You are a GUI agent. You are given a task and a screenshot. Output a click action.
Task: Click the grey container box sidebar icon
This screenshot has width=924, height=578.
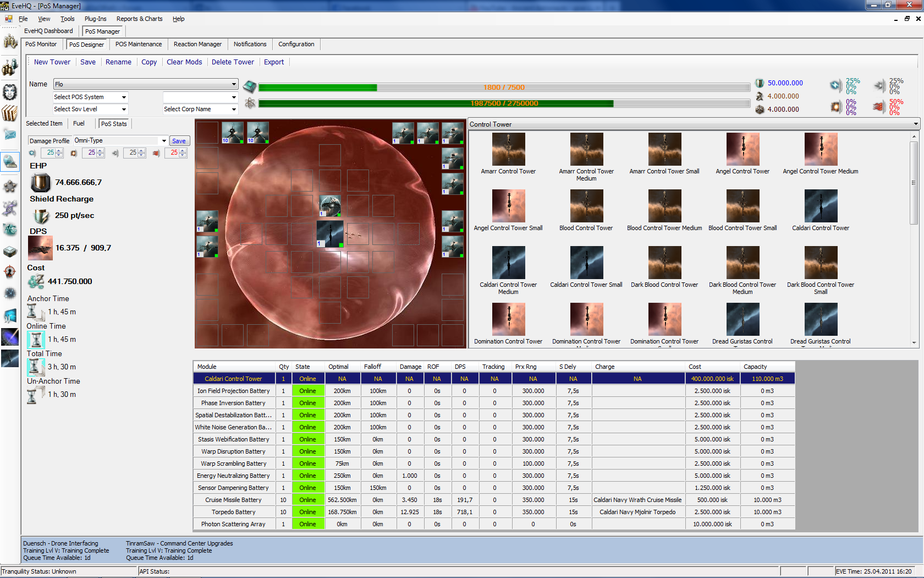click(10, 251)
